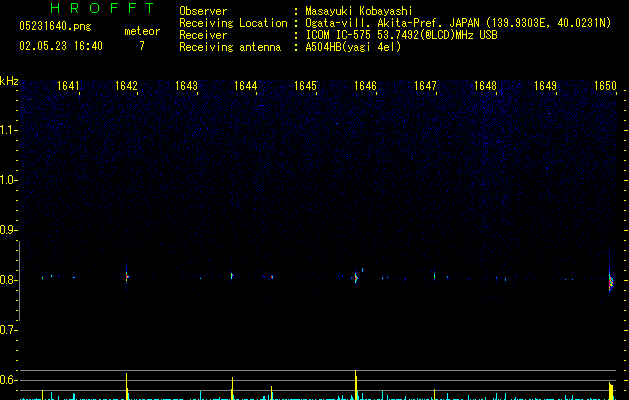Click the 0.9 kHz frequency label
The width and height of the screenshot is (629, 400).
click(x=8, y=230)
